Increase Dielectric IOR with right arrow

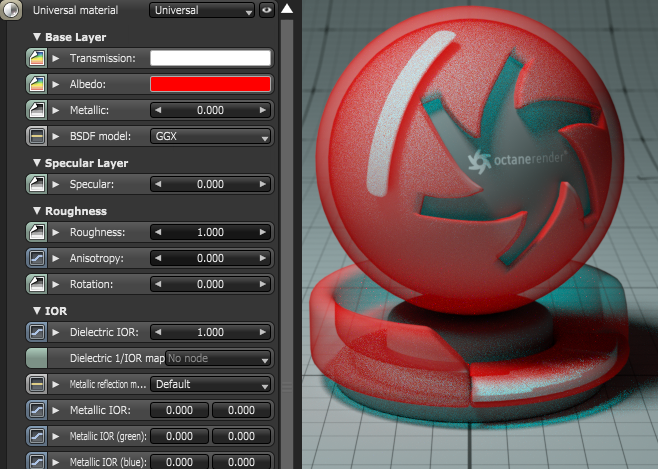tap(263, 332)
